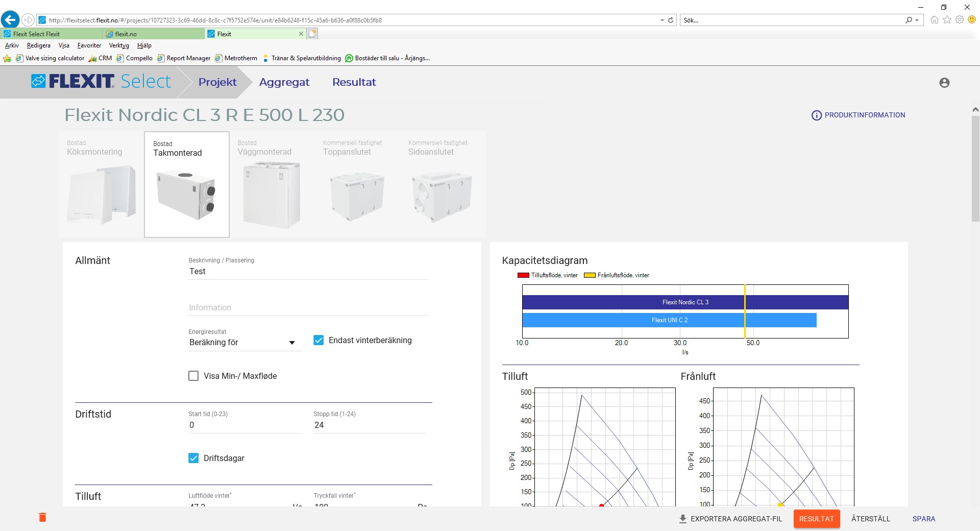Click the Flexit Select logo
The height and width of the screenshot is (531, 980).
pyautogui.click(x=101, y=82)
